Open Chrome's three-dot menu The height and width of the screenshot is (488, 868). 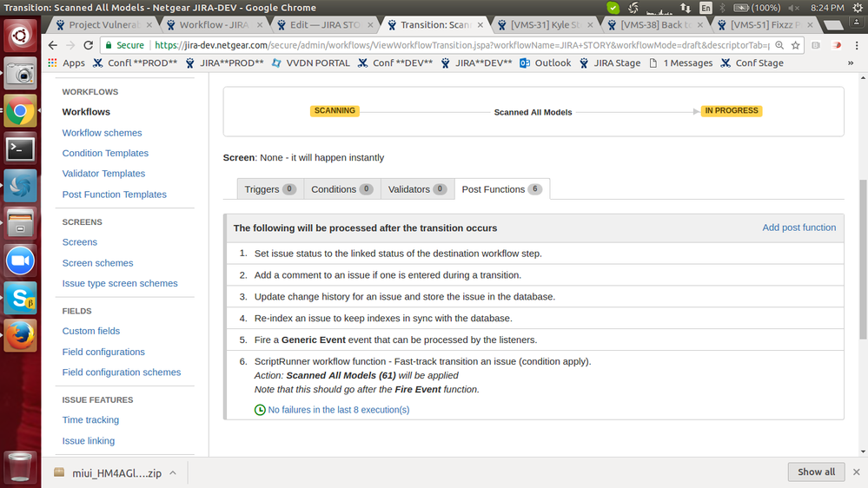(x=857, y=45)
